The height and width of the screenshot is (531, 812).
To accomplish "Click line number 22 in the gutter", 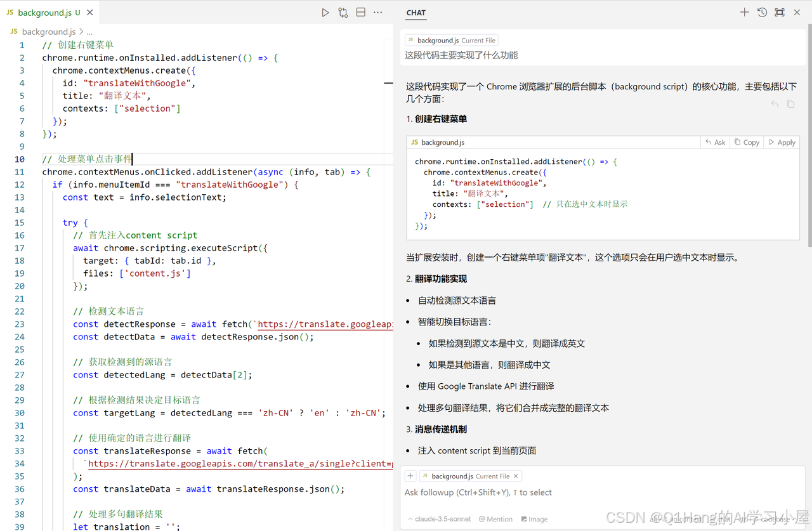I will 20,311.
